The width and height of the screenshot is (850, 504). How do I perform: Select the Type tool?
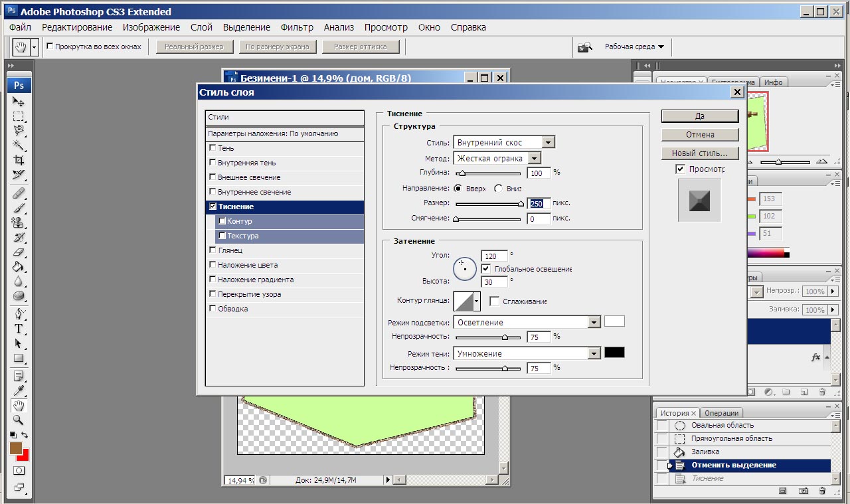tap(19, 329)
